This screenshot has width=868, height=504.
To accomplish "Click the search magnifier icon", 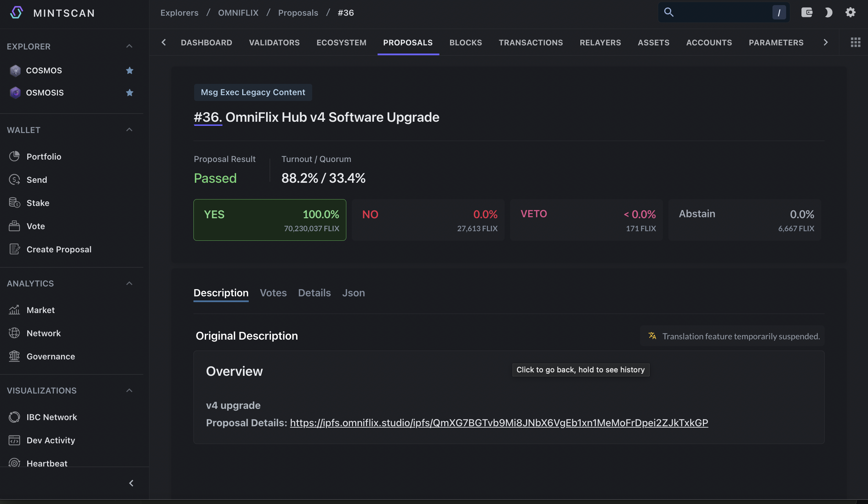I will pos(668,12).
